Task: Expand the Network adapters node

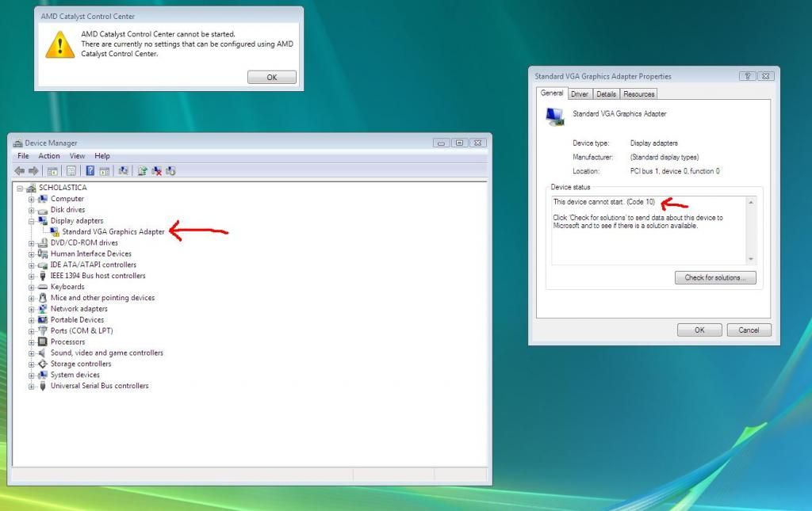Action: [x=31, y=309]
